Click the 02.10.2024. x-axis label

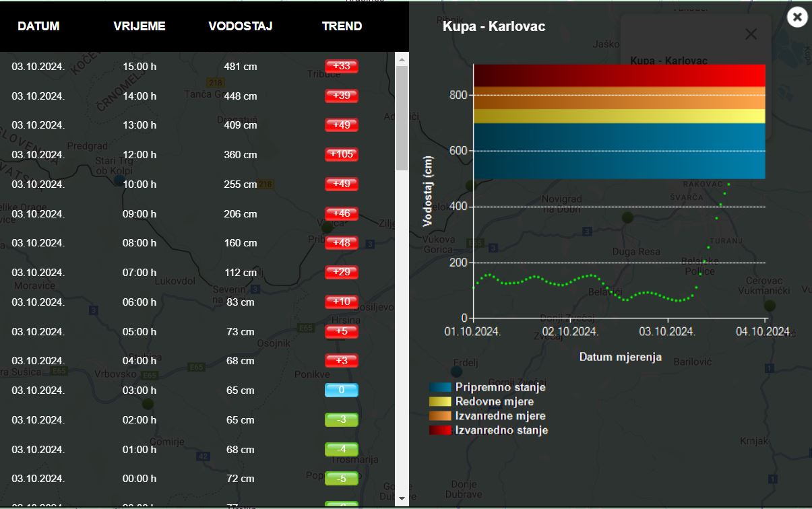[x=570, y=331]
